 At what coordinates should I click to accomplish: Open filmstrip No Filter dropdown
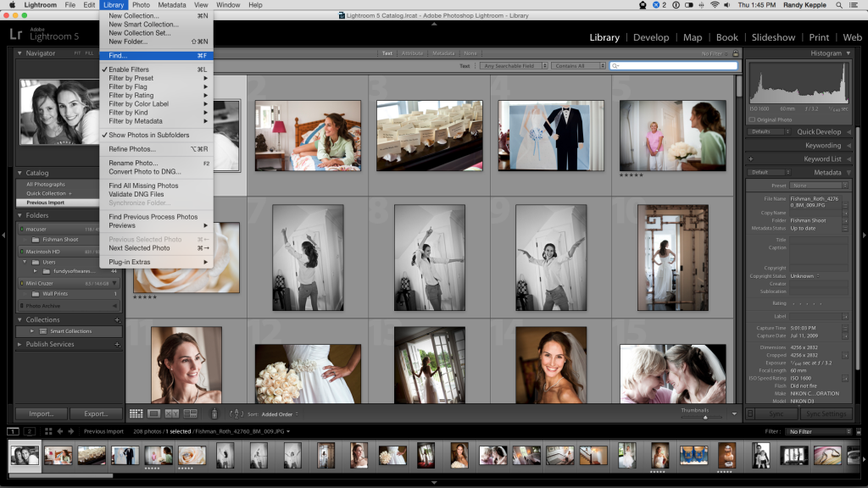(x=820, y=431)
